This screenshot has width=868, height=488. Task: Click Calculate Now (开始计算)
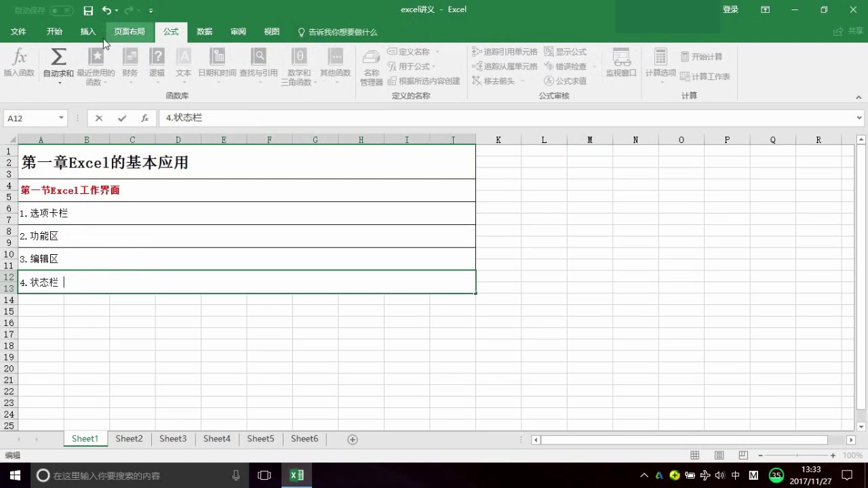[x=702, y=56]
